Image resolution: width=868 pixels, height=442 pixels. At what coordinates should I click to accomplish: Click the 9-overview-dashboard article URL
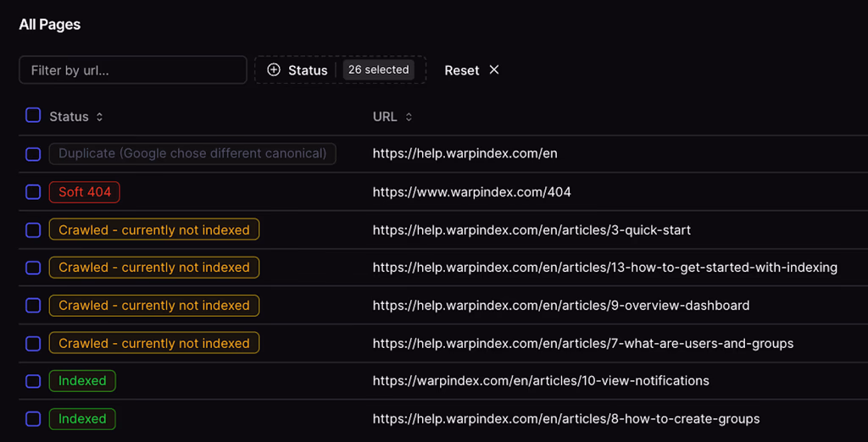(561, 306)
